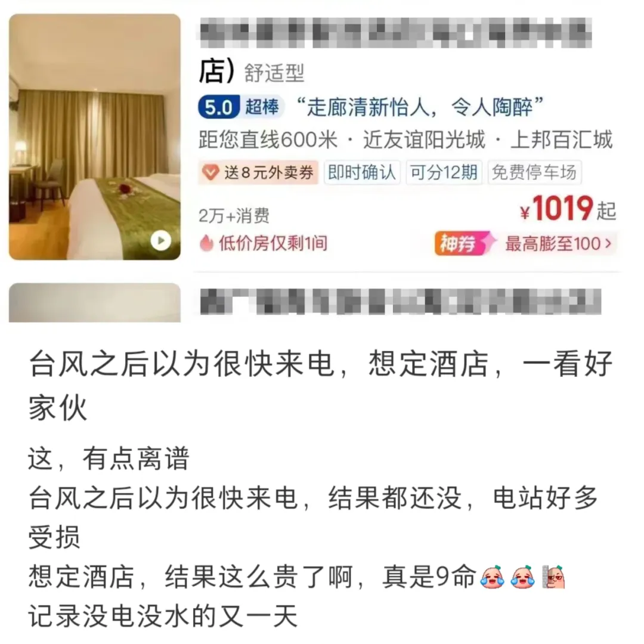Image resolution: width=644 pixels, height=644 pixels.
Task: Open the blurred first hotel title
Action: [395, 33]
